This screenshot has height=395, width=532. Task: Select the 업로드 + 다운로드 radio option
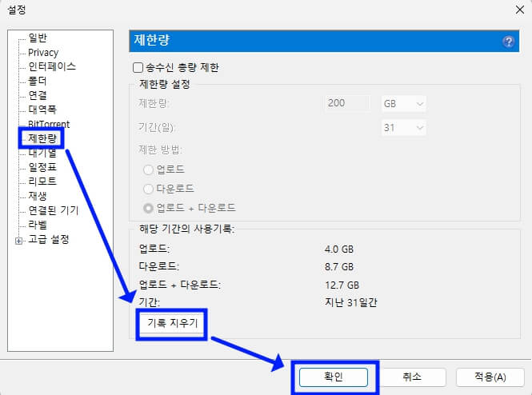point(148,208)
